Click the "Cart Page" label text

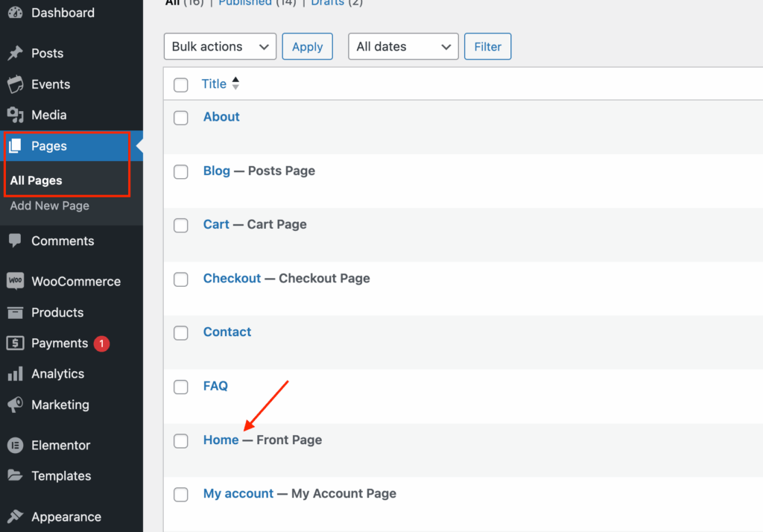click(277, 224)
